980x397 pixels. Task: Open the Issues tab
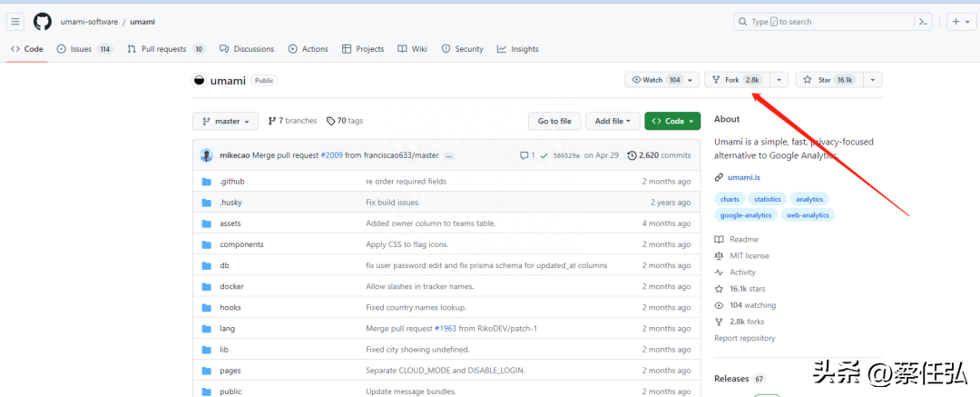pos(85,49)
